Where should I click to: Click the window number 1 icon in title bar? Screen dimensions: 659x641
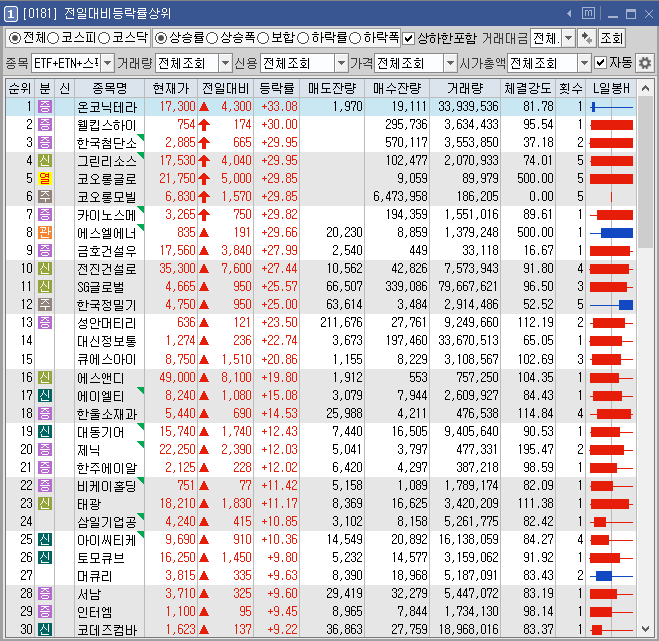pos(11,14)
